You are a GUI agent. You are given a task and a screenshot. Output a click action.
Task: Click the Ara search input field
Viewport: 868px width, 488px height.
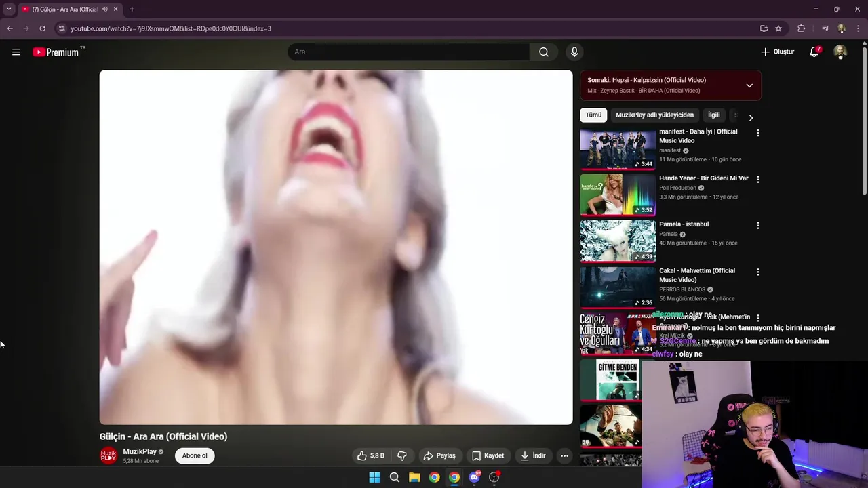(x=408, y=52)
